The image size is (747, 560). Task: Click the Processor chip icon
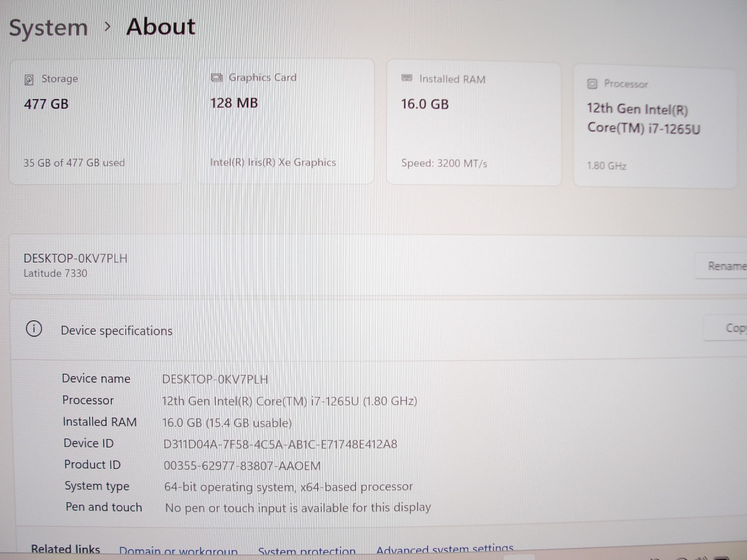pos(592,84)
